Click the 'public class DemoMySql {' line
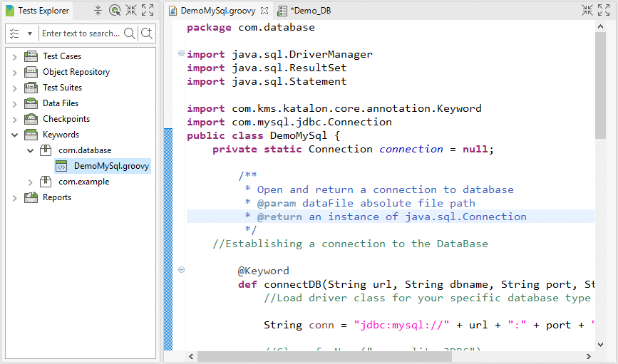Image resolution: width=618 pixels, height=364 pixels. click(263, 136)
